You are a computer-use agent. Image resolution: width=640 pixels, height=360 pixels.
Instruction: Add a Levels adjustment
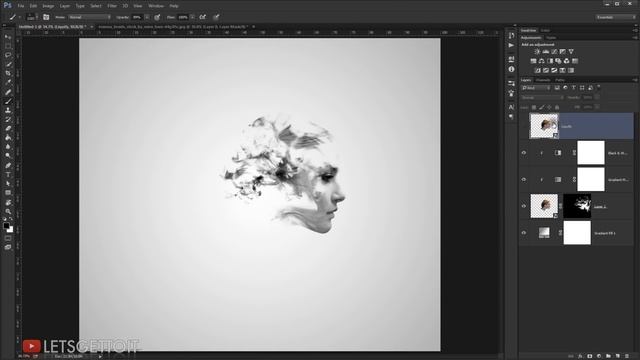coord(546,52)
